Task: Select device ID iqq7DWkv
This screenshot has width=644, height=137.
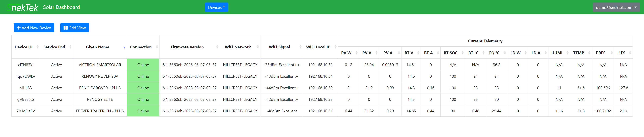Action: point(26,76)
